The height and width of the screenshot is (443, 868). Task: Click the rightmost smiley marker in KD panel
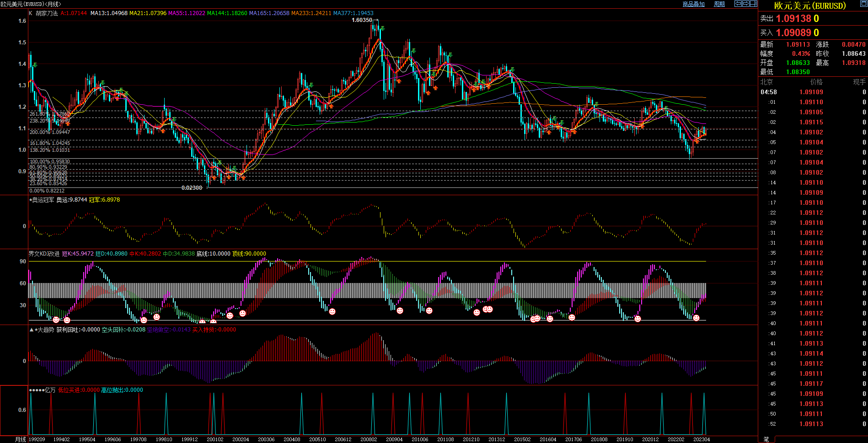coord(696,318)
